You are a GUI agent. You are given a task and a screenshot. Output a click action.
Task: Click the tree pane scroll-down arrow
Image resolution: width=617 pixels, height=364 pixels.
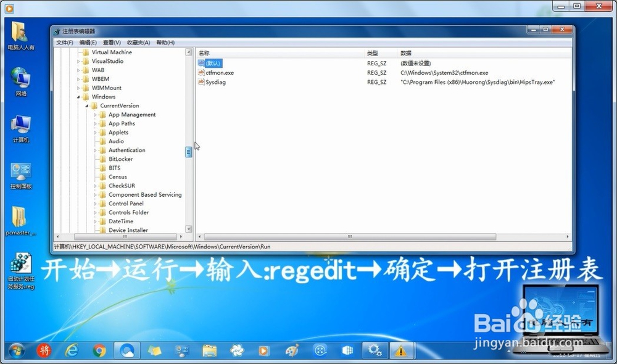click(188, 229)
